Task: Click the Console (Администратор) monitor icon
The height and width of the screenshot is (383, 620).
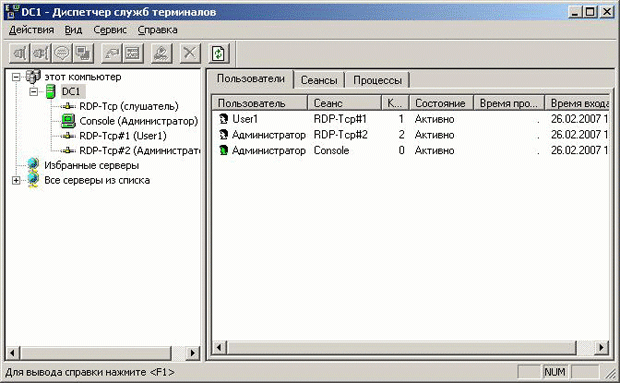Action: click(x=68, y=121)
